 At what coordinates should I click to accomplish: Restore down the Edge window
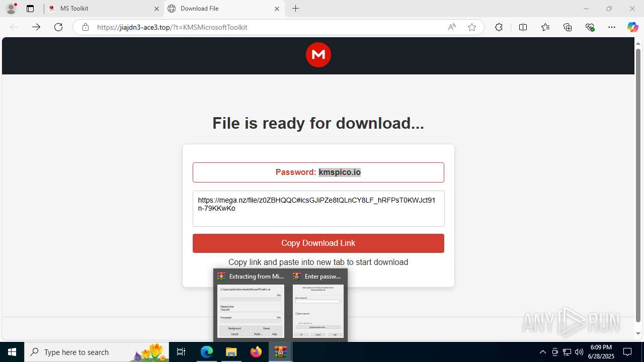pos(609,9)
